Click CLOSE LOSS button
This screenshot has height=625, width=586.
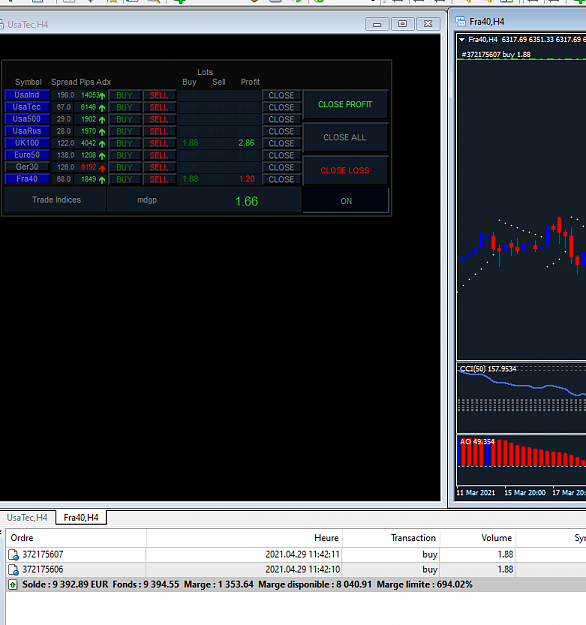pyautogui.click(x=345, y=170)
